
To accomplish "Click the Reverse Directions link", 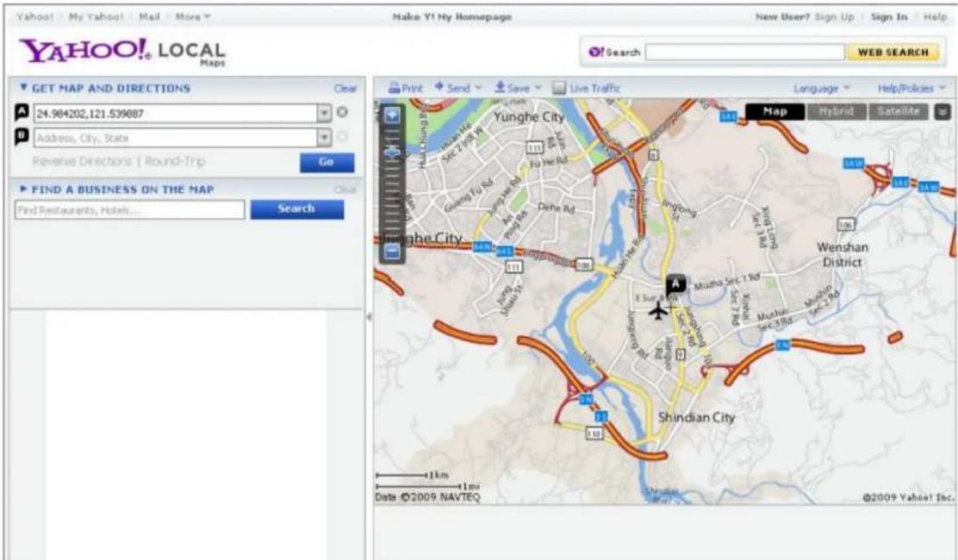I will (82, 161).
